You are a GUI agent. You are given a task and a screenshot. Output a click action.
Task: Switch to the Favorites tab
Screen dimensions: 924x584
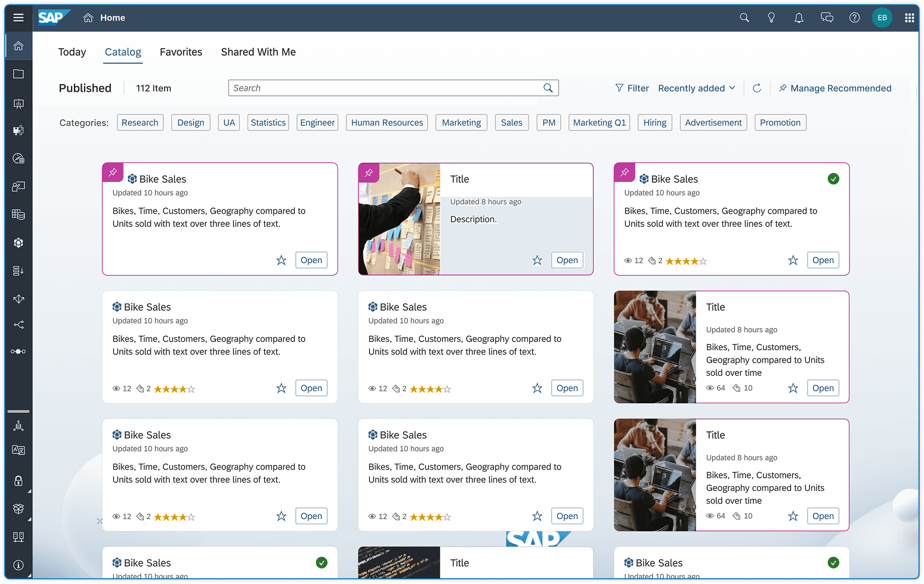click(181, 52)
